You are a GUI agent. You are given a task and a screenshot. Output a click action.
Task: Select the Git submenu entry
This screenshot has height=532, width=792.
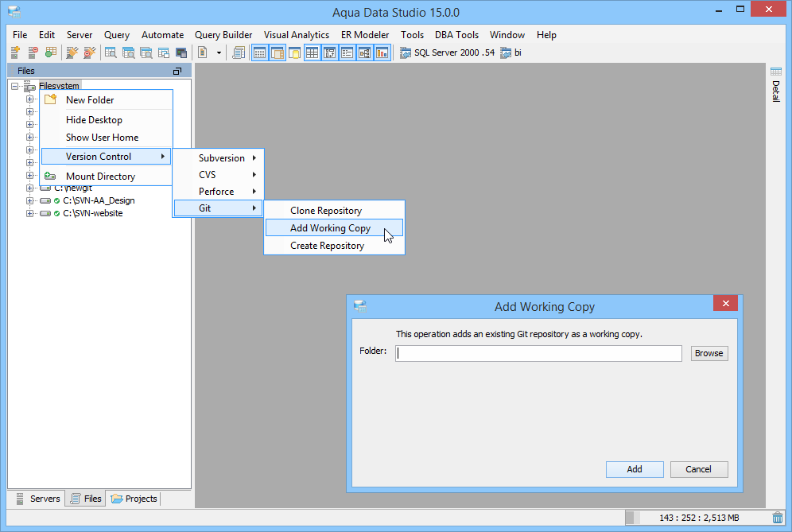pyautogui.click(x=218, y=208)
